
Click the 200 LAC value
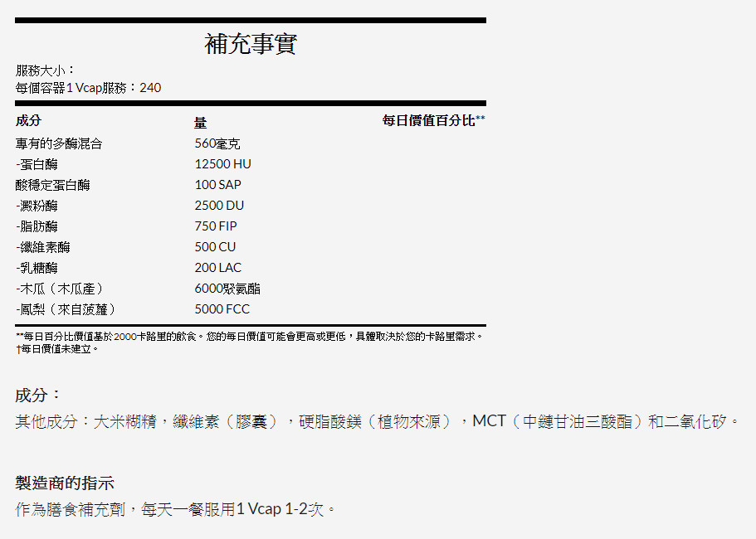(218, 268)
